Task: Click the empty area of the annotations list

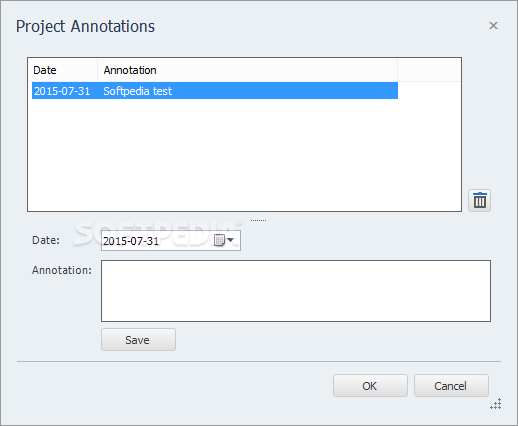Action: coord(244,155)
